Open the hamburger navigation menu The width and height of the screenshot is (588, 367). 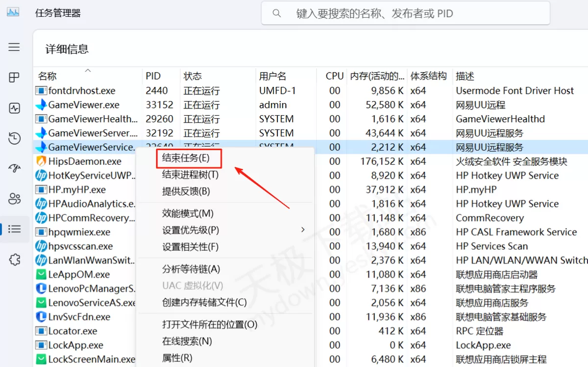click(x=14, y=47)
